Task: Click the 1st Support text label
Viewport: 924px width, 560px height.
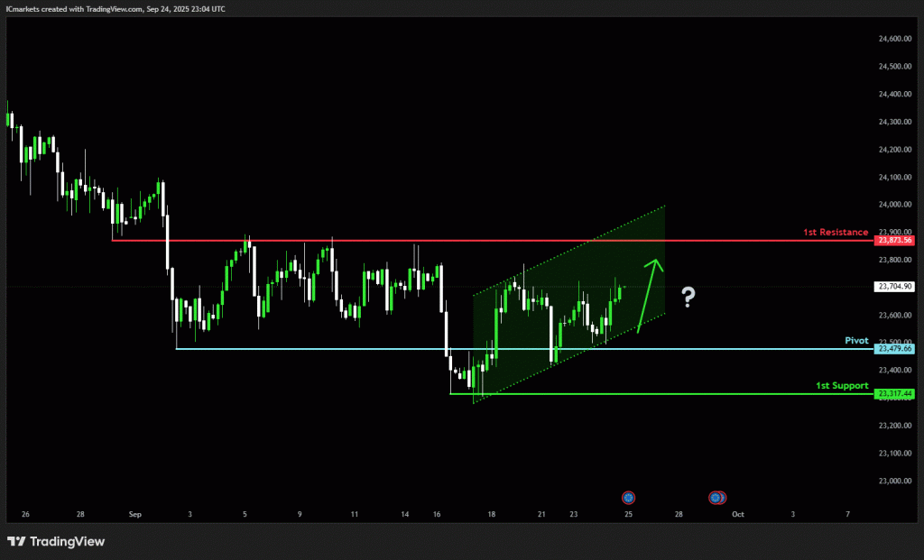Action: click(x=842, y=386)
